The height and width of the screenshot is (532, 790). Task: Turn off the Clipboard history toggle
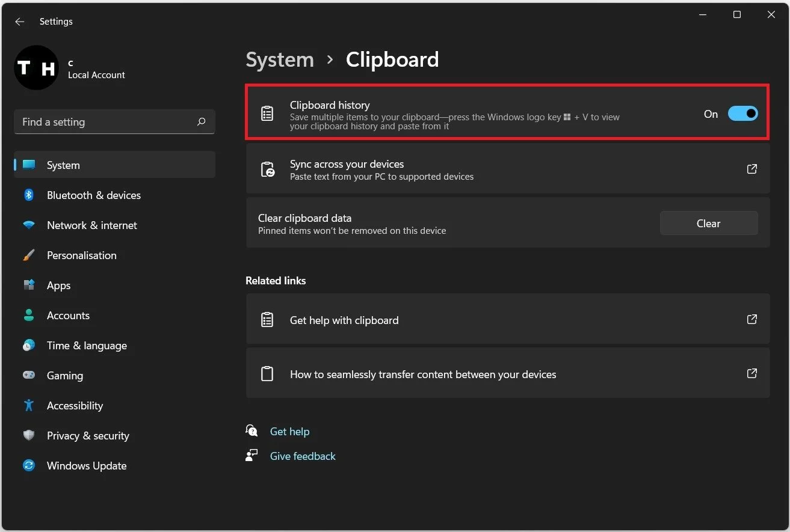[x=742, y=114]
